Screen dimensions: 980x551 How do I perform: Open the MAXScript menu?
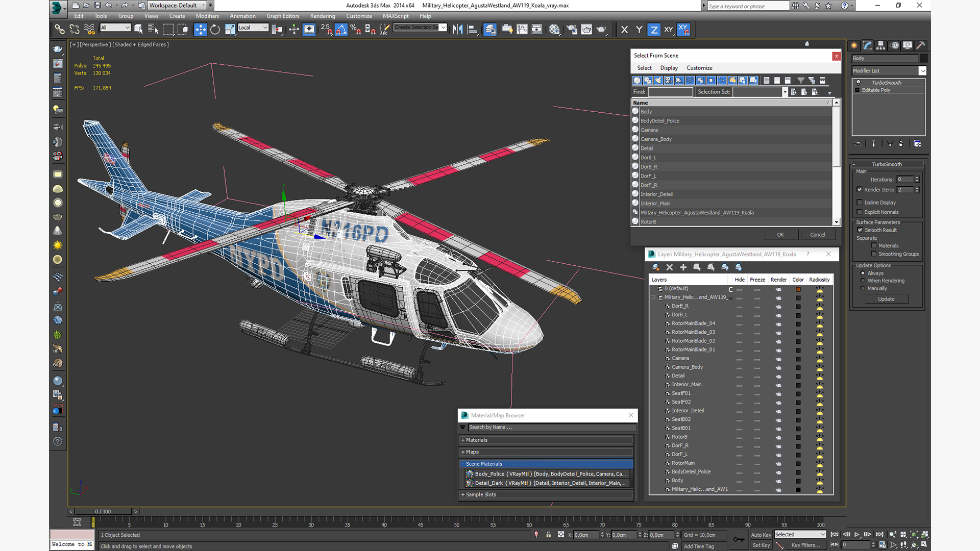point(396,16)
